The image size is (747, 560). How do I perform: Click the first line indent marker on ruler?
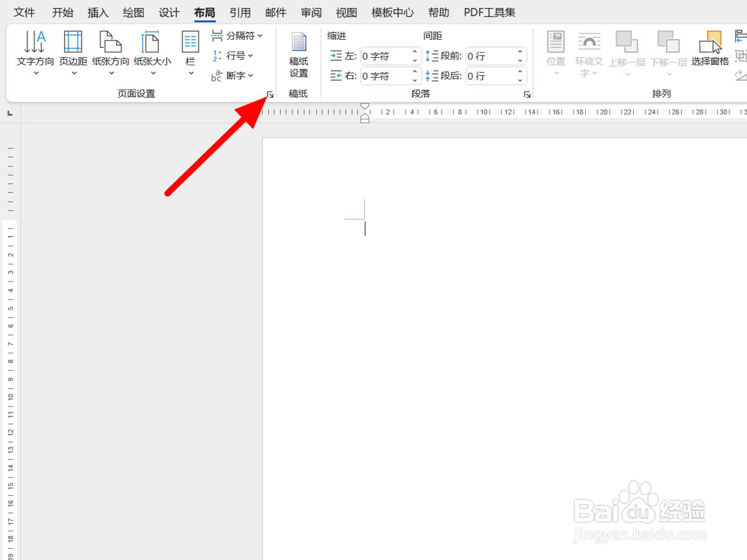(x=365, y=107)
